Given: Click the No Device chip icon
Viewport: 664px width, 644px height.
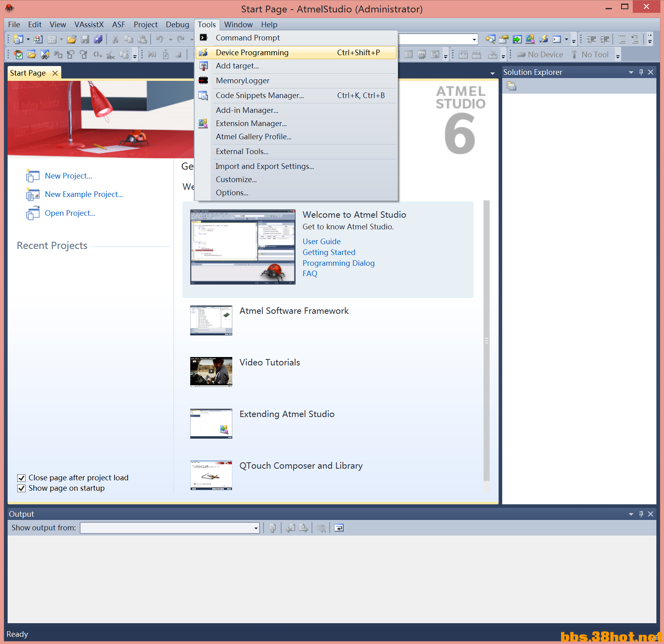Looking at the screenshot, I should tap(521, 55).
